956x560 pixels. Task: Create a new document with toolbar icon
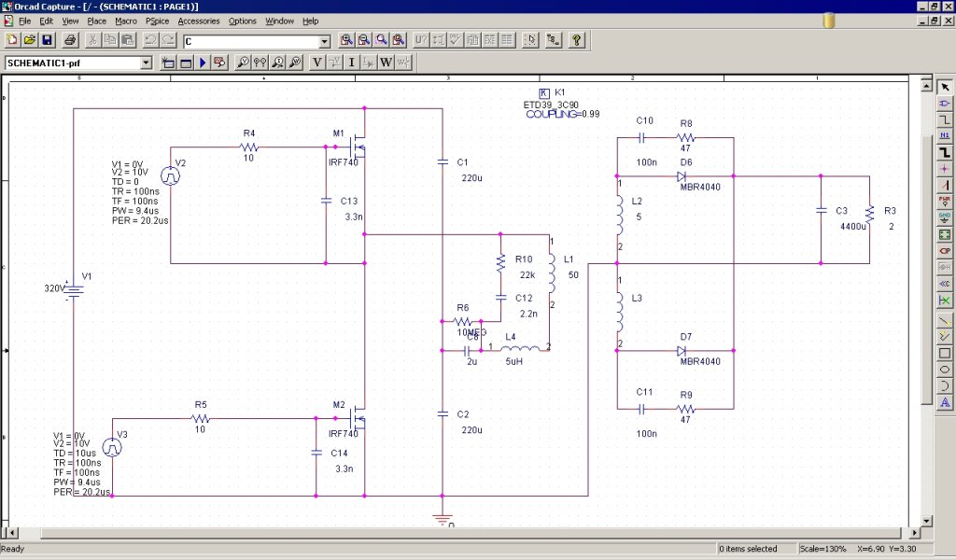pyautogui.click(x=12, y=40)
